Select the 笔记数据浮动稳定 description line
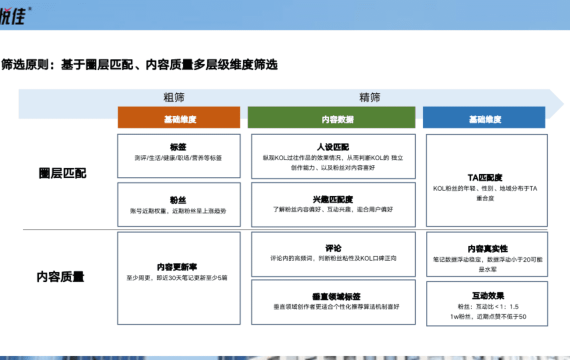This screenshot has width=570, height=360. (487, 264)
